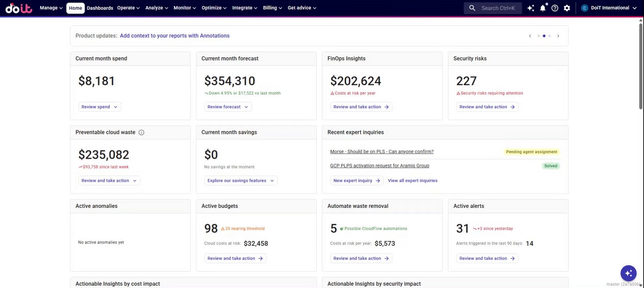This screenshot has height=288, width=644.
Task: Show the next product update
Action: 558,36
